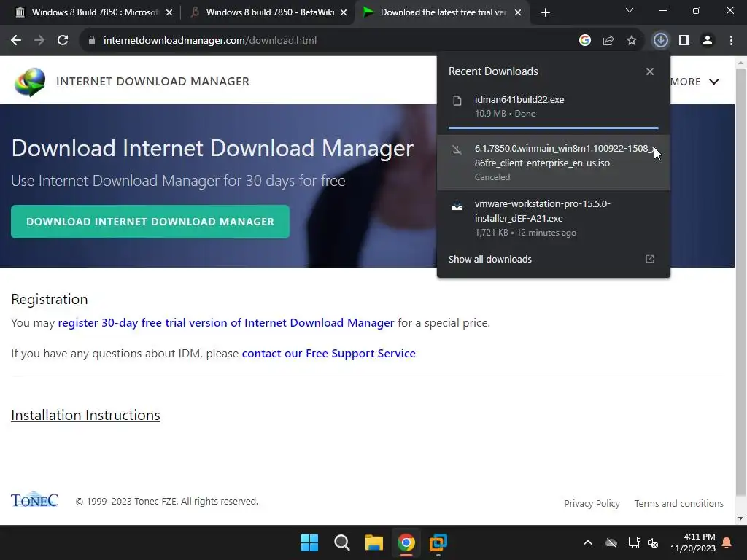
Task: Open idman641build22.exe from downloads
Action: coord(554,106)
